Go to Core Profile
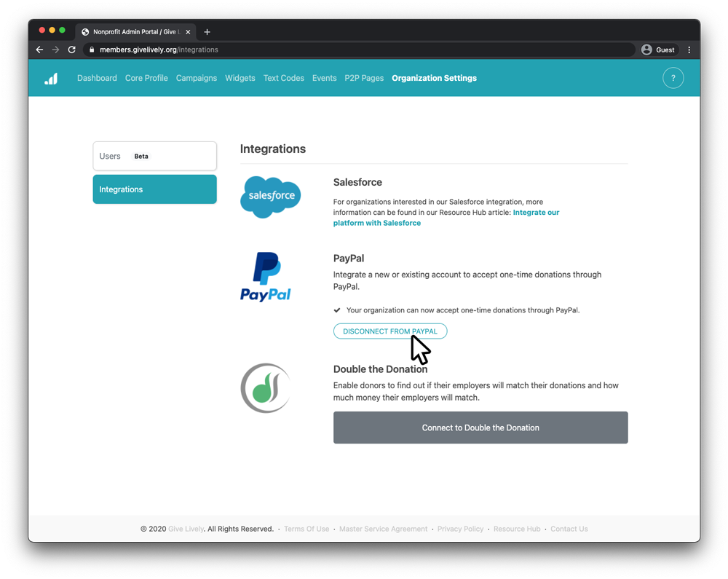Image resolution: width=728 pixels, height=579 pixels. tap(146, 78)
